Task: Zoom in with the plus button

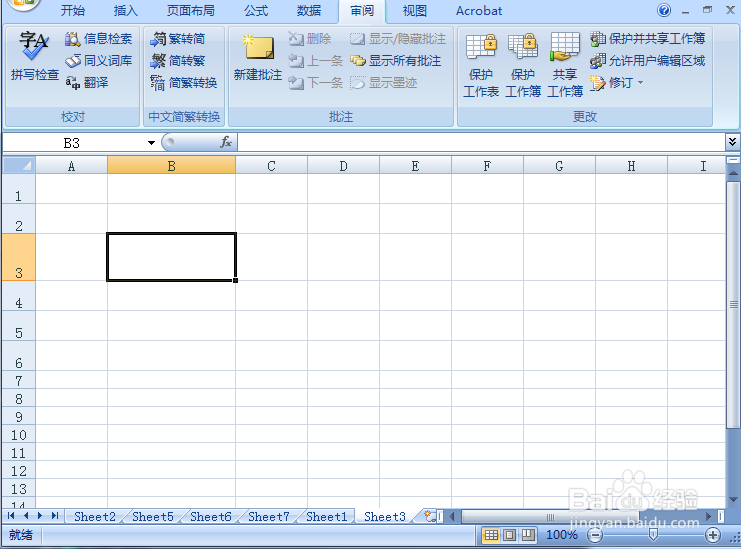Action: click(713, 535)
